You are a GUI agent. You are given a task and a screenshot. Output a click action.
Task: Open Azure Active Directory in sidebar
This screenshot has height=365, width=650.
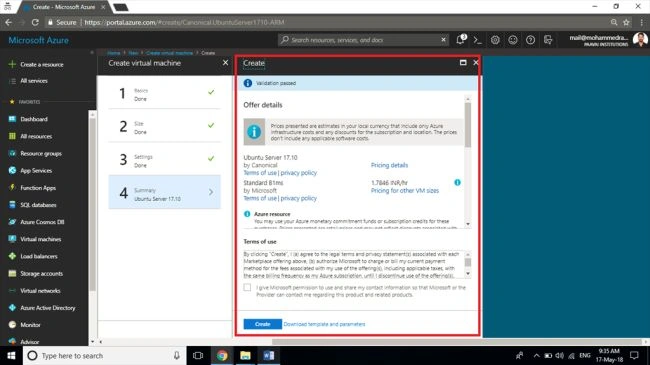48,308
